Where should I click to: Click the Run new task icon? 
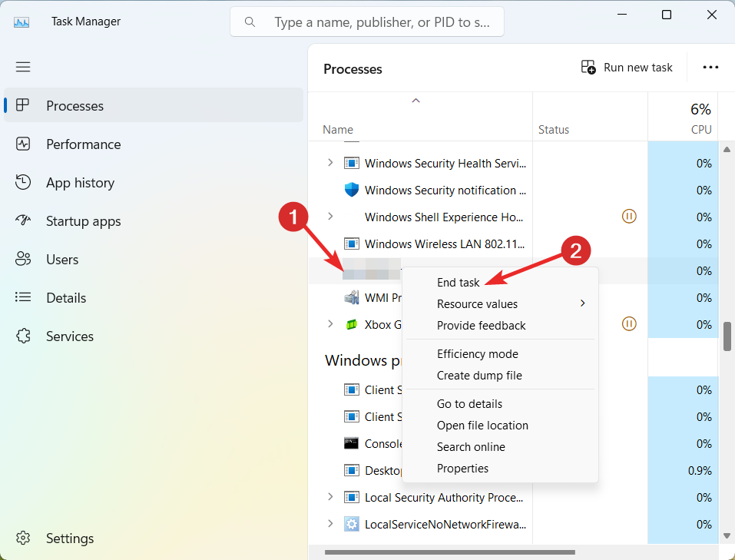[x=588, y=67]
